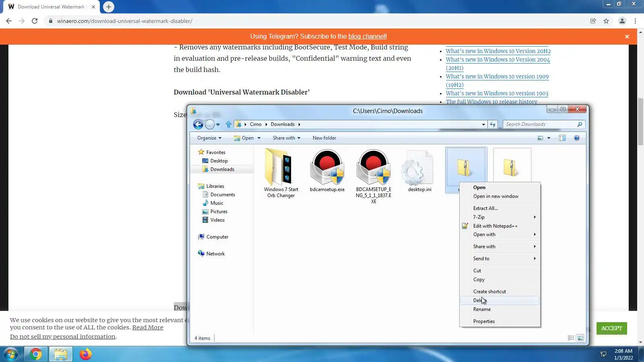Screen dimensions: 644x362
Task: Go up one folder level in Explorer
Action: (229, 124)
